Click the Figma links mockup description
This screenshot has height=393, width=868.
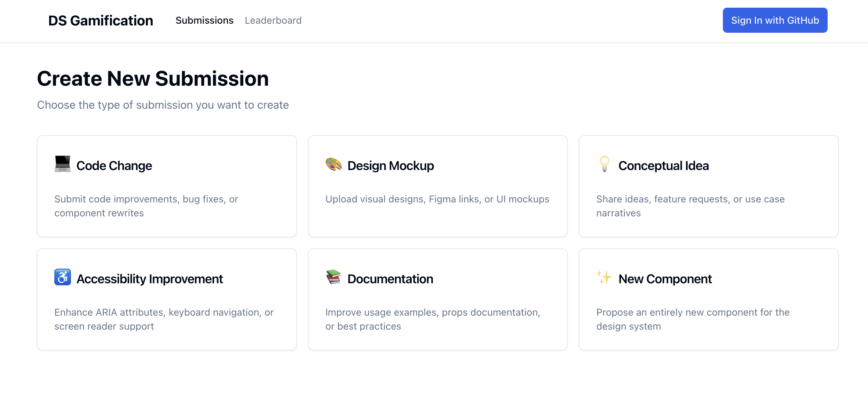click(x=437, y=199)
